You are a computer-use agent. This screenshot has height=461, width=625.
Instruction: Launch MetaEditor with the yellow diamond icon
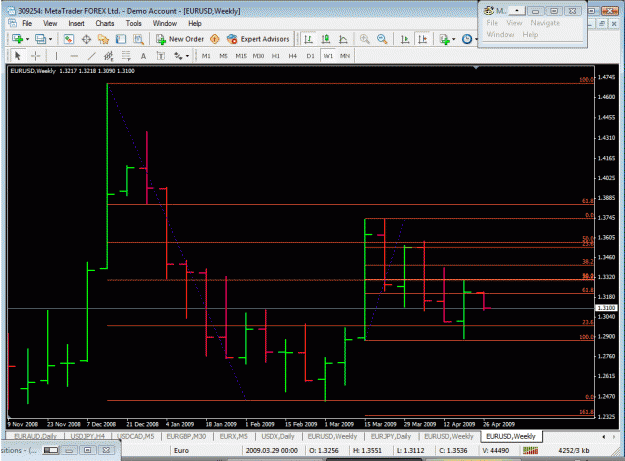click(x=215, y=39)
